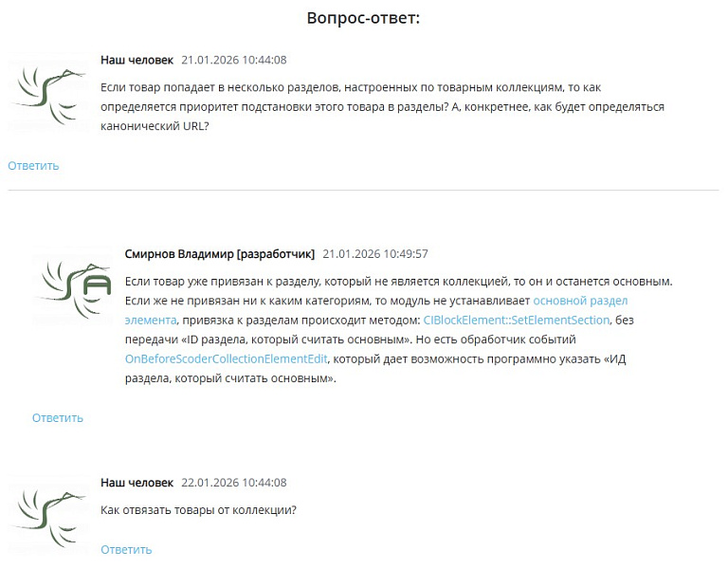Click the avatar beside the first Наш человек comment
This screenshot has height=569, width=728.
tap(48, 93)
